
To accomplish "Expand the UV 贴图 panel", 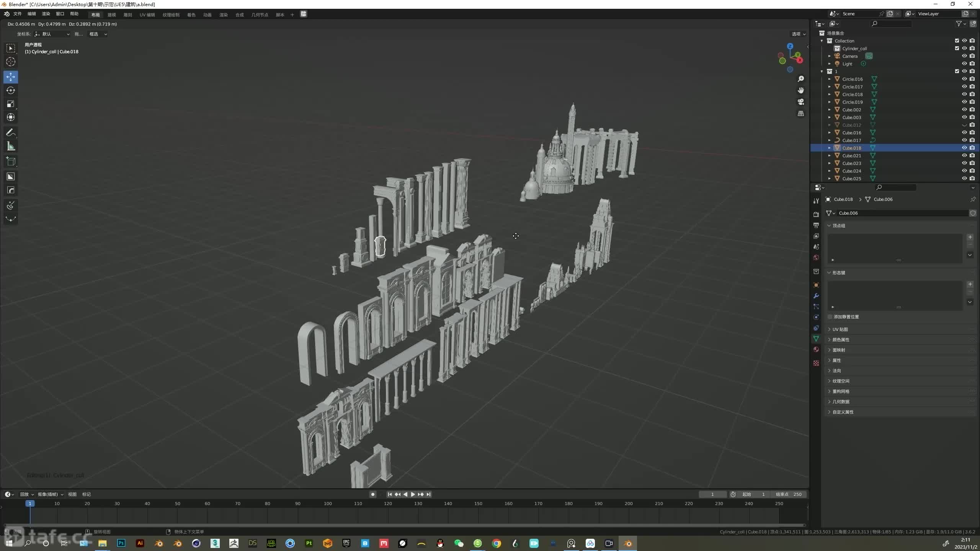I will tap(840, 329).
